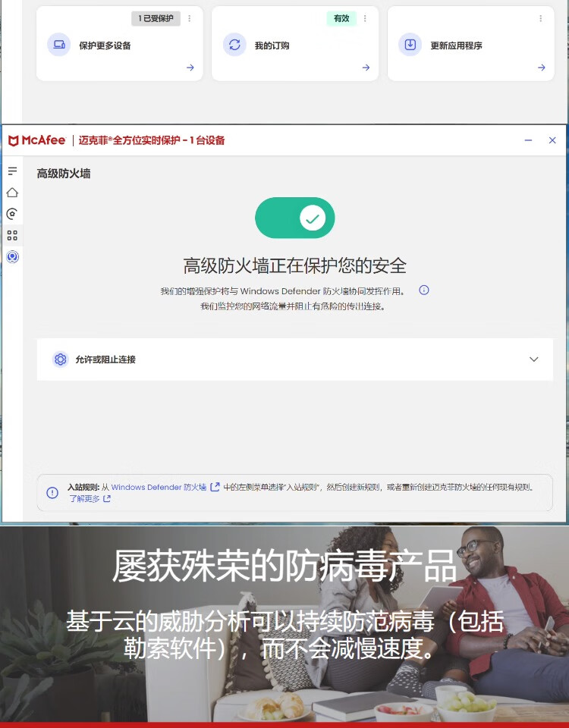Image resolution: width=569 pixels, height=728 pixels.
Task: Click the 高级防火墙正在保护您的安全 headline
Action: (x=295, y=265)
